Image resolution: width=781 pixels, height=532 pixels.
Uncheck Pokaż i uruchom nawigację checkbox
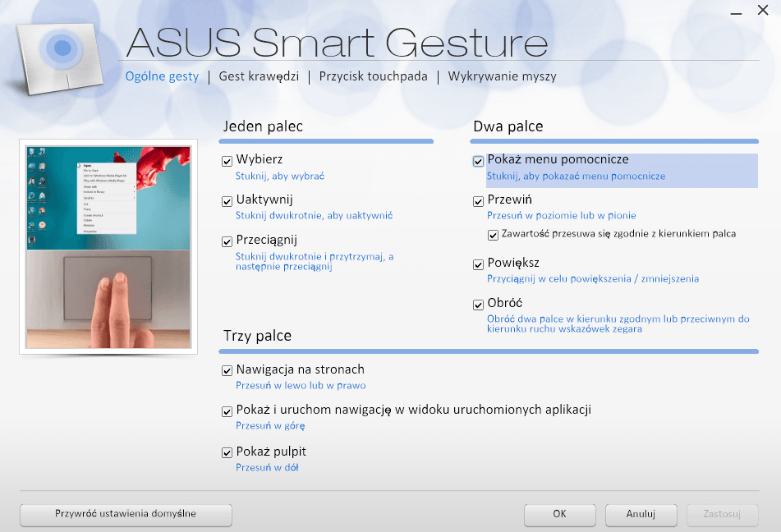[227, 411]
